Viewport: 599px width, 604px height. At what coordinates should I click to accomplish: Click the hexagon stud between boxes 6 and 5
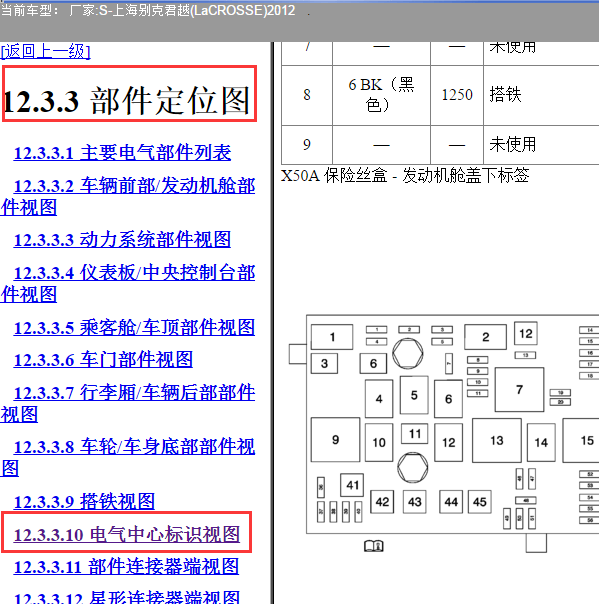408,354
